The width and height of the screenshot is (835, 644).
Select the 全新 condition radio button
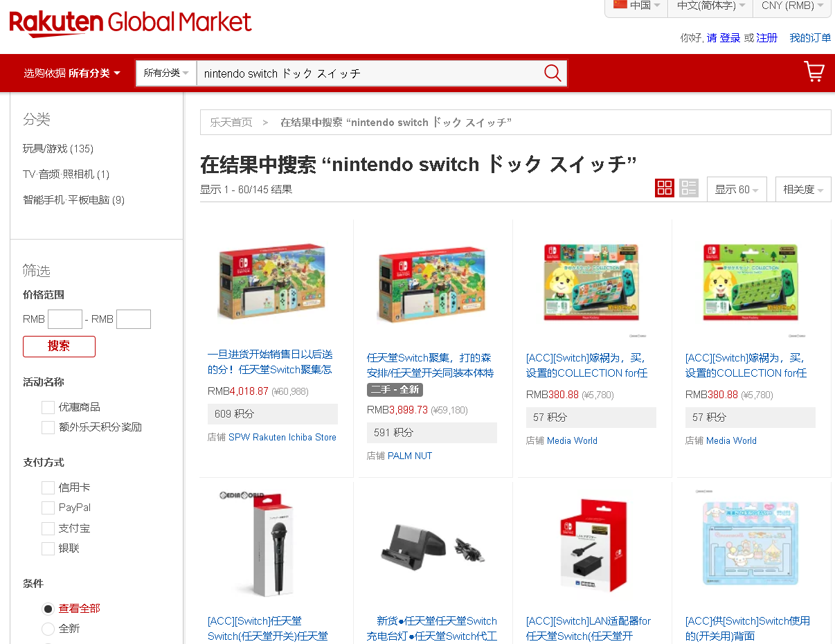48,629
